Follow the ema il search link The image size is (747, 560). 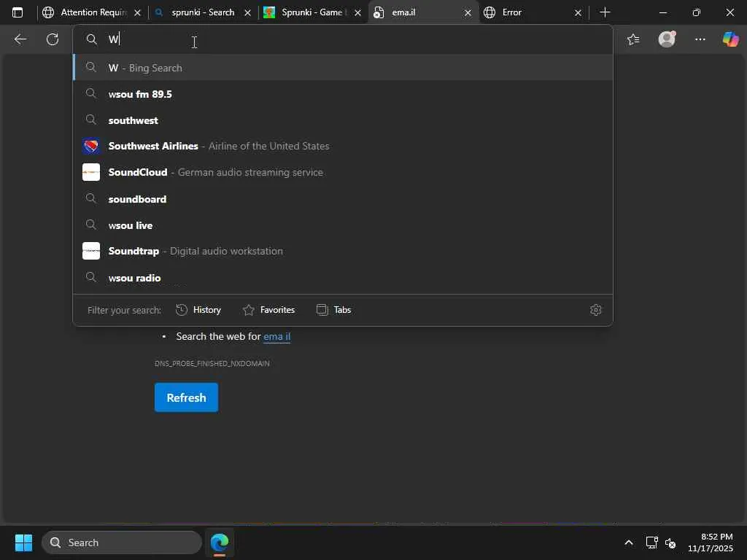pos(276,336)
